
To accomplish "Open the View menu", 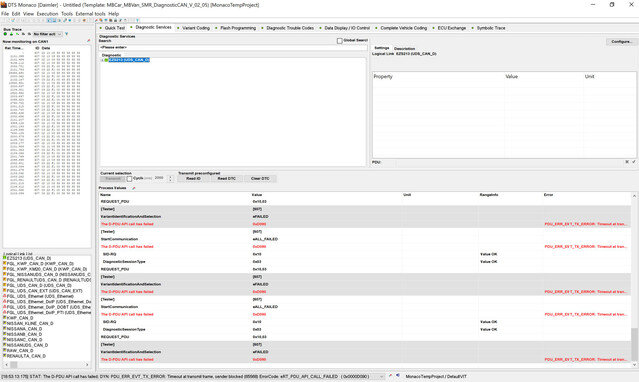I will 29,13.
